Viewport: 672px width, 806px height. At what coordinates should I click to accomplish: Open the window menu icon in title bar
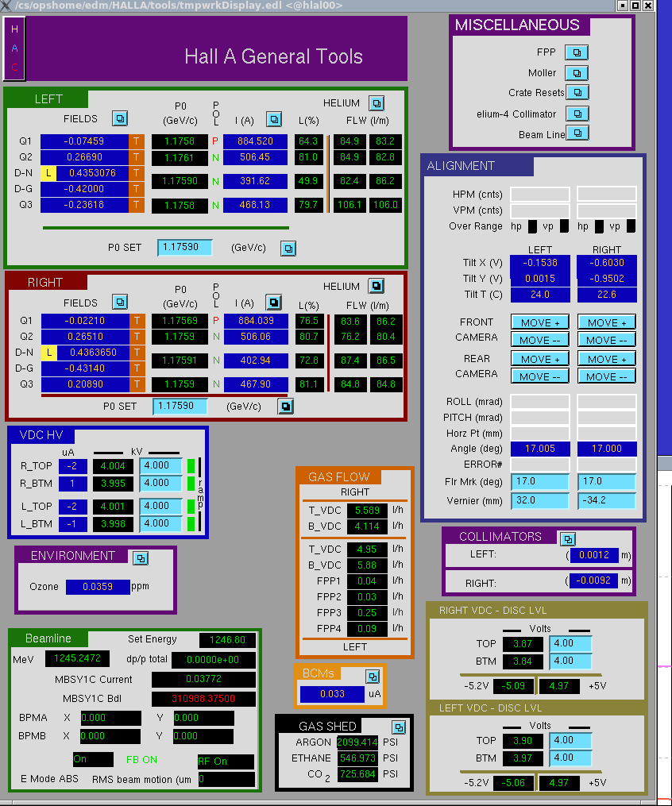pyautogui.click(x=6, y=6)
